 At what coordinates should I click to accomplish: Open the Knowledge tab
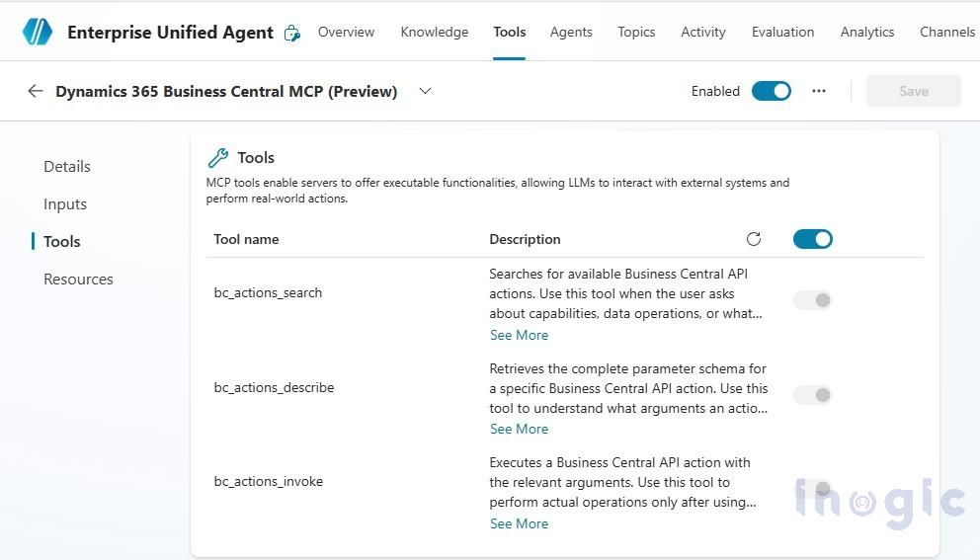click(435, 32)
